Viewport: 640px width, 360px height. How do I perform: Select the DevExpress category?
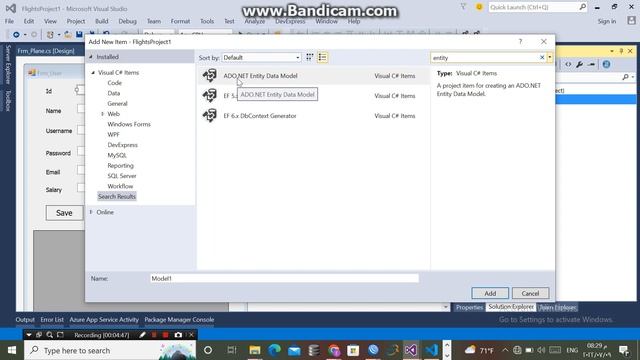(122, 145)
